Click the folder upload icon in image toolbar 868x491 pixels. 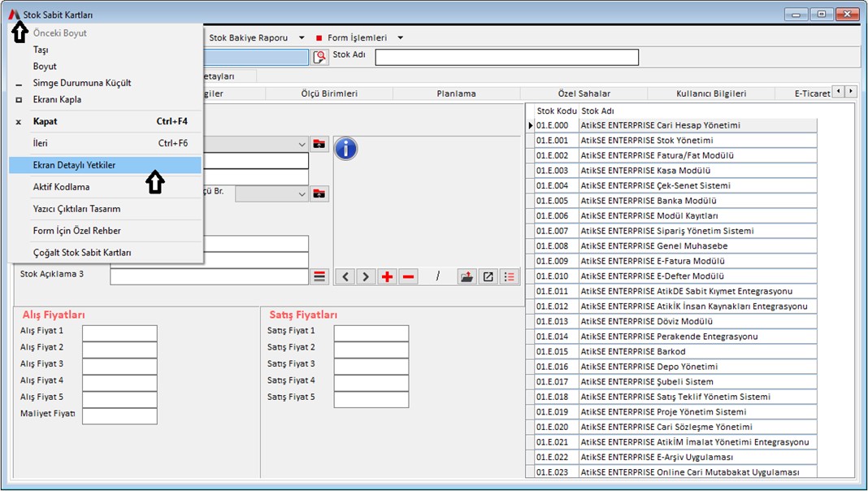[467, 276]
